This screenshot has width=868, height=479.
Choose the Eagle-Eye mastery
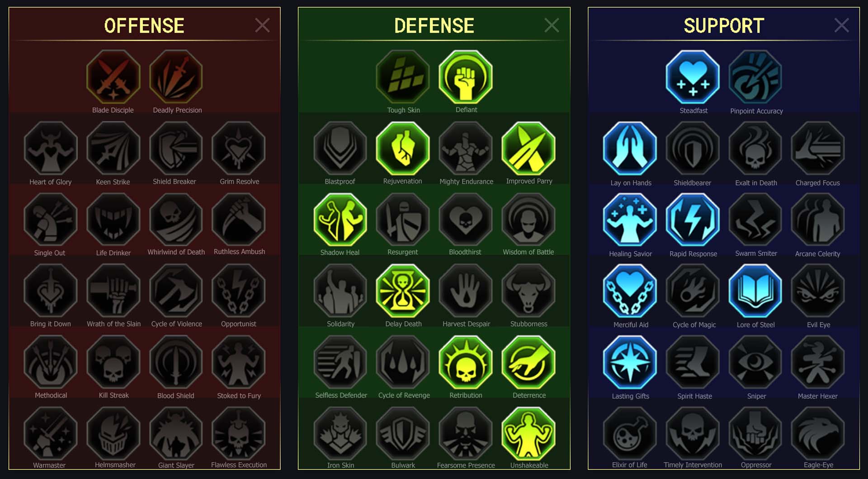(818, 433)
